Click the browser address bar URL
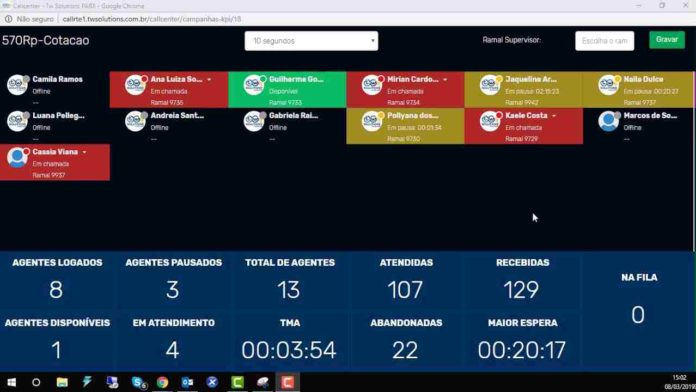The height and width of the screenshot is (392, 696). 152,19
